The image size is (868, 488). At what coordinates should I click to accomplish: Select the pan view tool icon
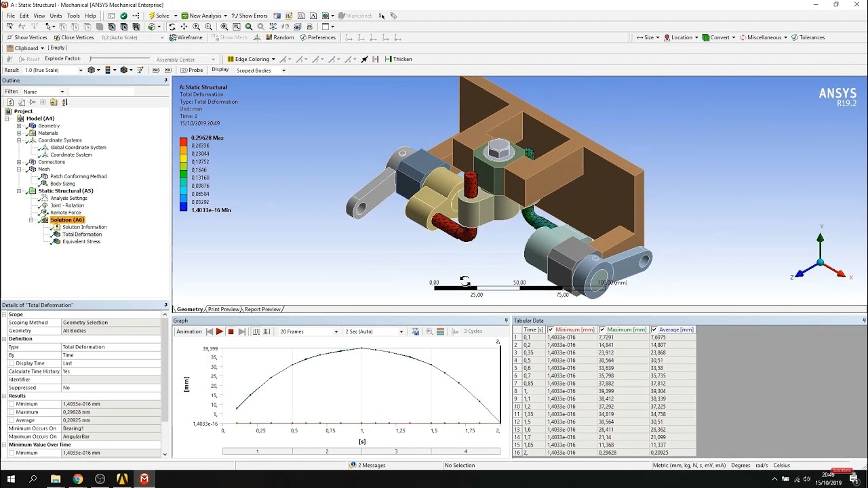pos(184,26)
